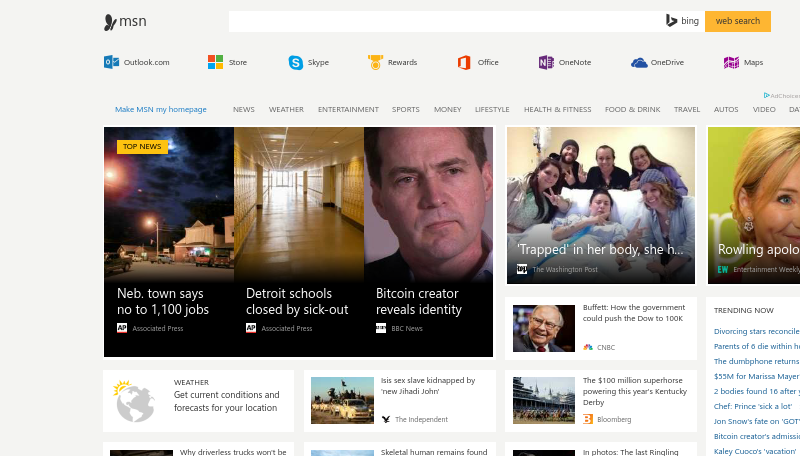Open the HEALTH & FITNESS section
This screenshot has height=456, width=800.
tap(558, 109)
